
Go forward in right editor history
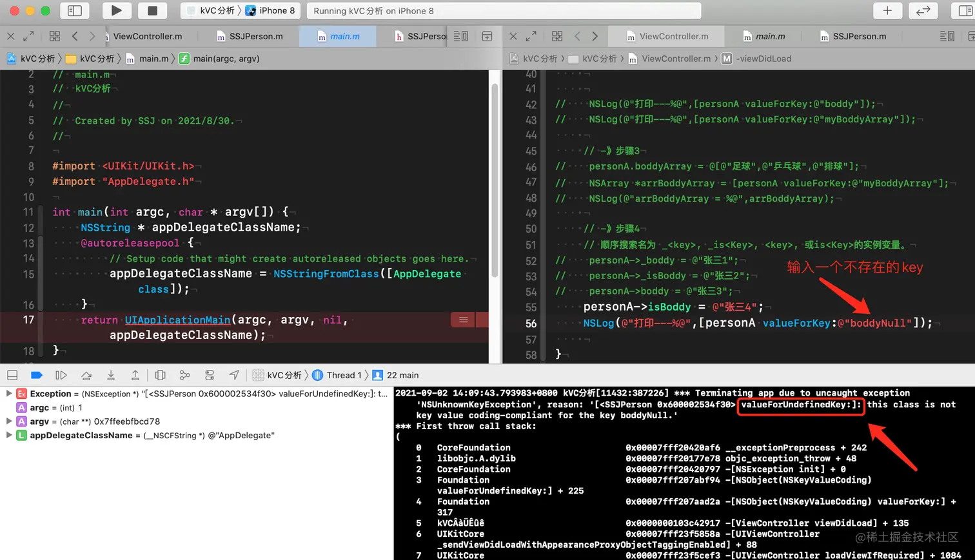[595, 36]
